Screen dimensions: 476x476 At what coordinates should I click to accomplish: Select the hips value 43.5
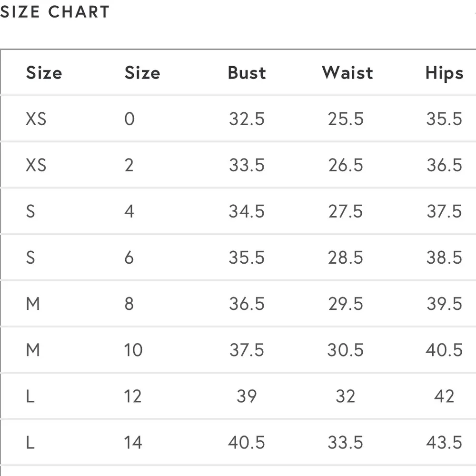[444, 442]
